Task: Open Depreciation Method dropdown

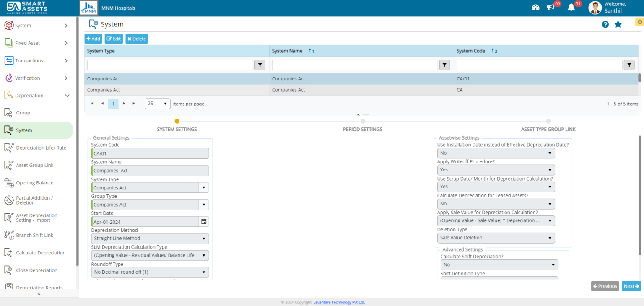Action: click(x=150, y=239)
